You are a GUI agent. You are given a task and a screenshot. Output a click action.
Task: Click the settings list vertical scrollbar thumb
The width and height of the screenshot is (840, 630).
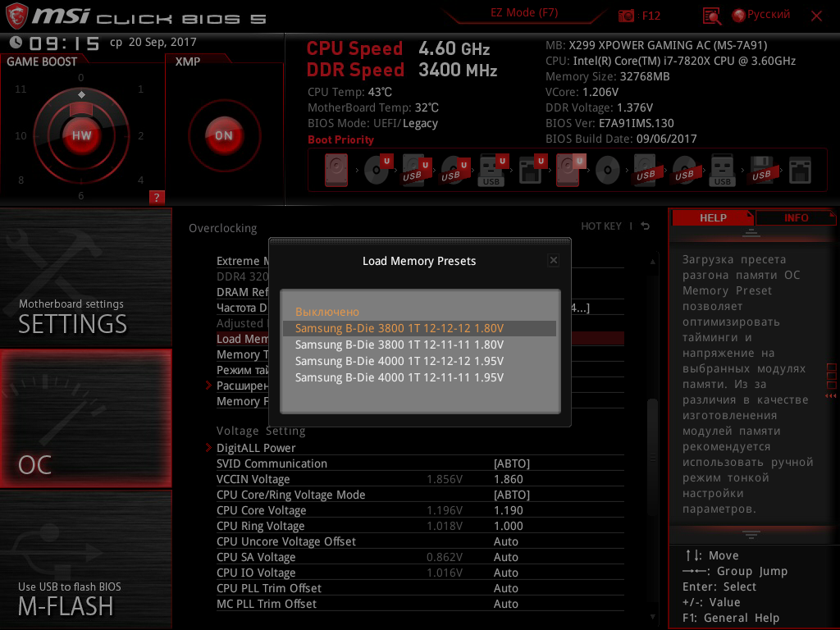pyautogui.click(x=652, y=455)
